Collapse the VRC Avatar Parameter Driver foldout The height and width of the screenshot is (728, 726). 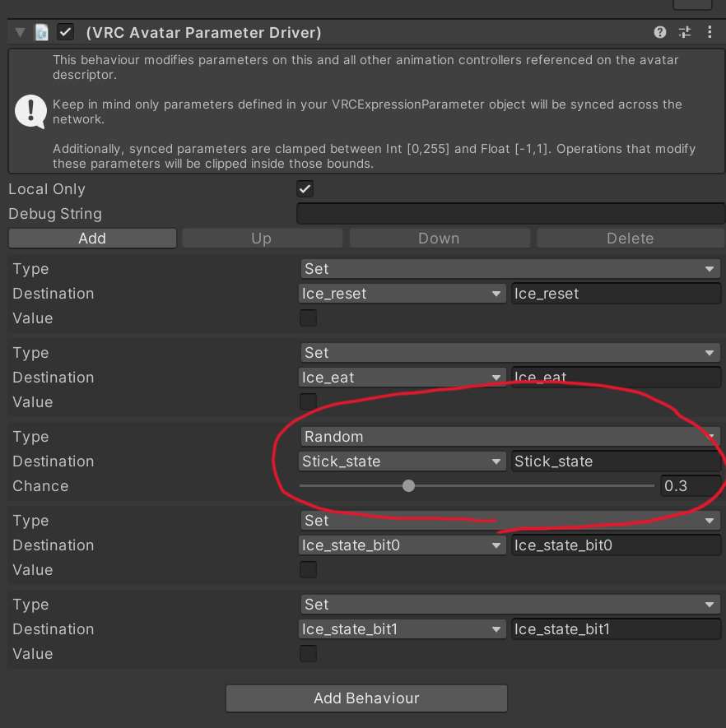point(20,33)
